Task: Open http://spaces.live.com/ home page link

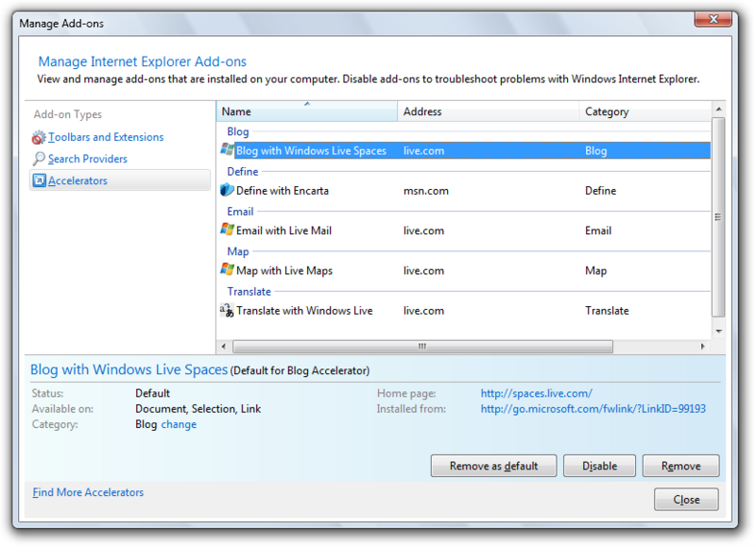Action: (537, 393)
